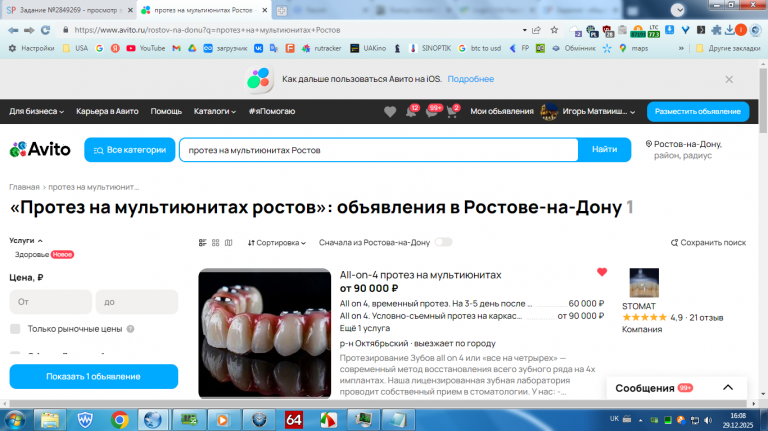
Task: Click the search query input field
Action: click(x=379, y=150)
